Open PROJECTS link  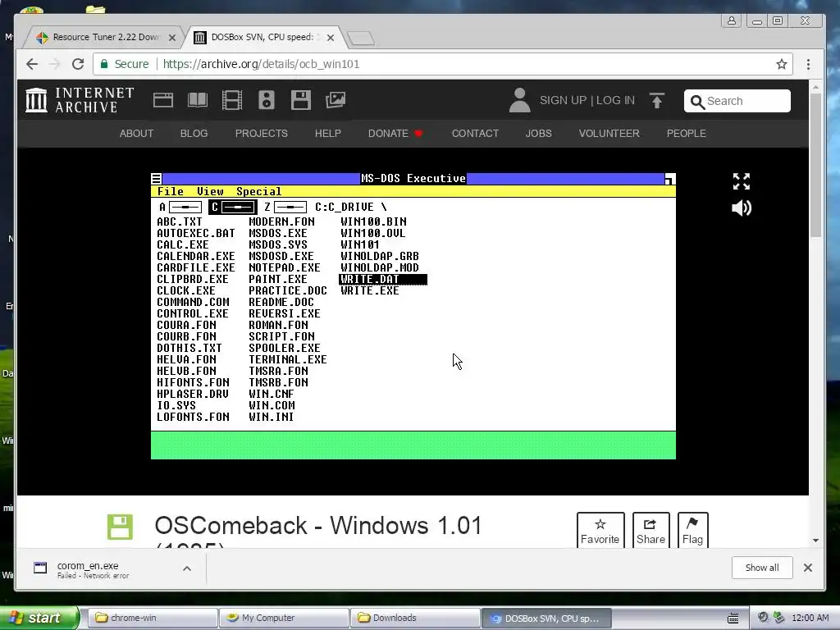point(262,134)
